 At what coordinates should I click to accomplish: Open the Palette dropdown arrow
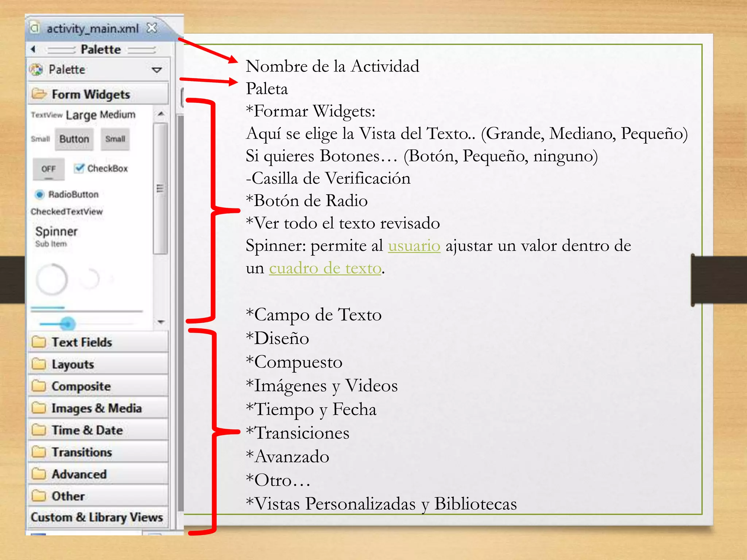pyautogui.click(x=156, y=70)
